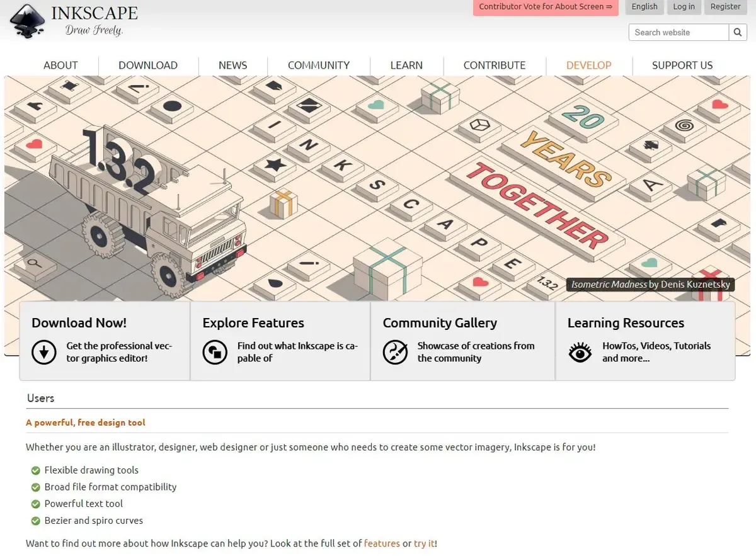Click the Explore Features shapes icon

(215, 352)
